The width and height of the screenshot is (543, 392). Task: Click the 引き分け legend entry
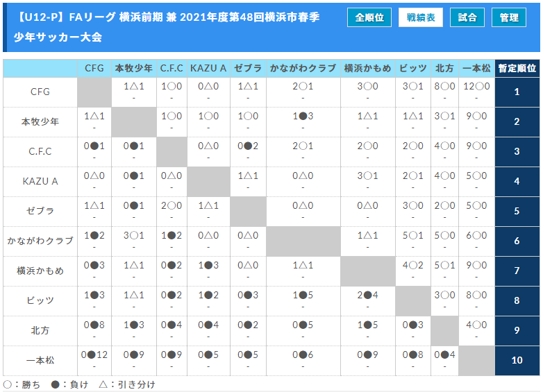(127, 384)
